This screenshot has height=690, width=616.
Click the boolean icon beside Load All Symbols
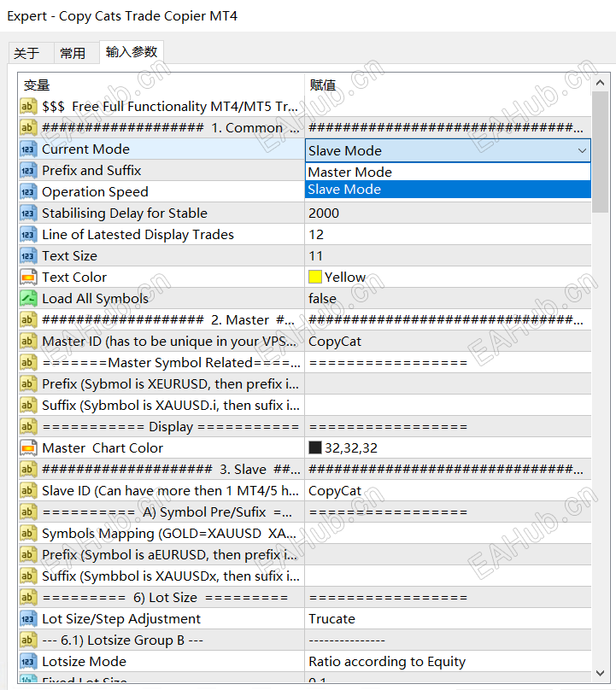(27, 298)
